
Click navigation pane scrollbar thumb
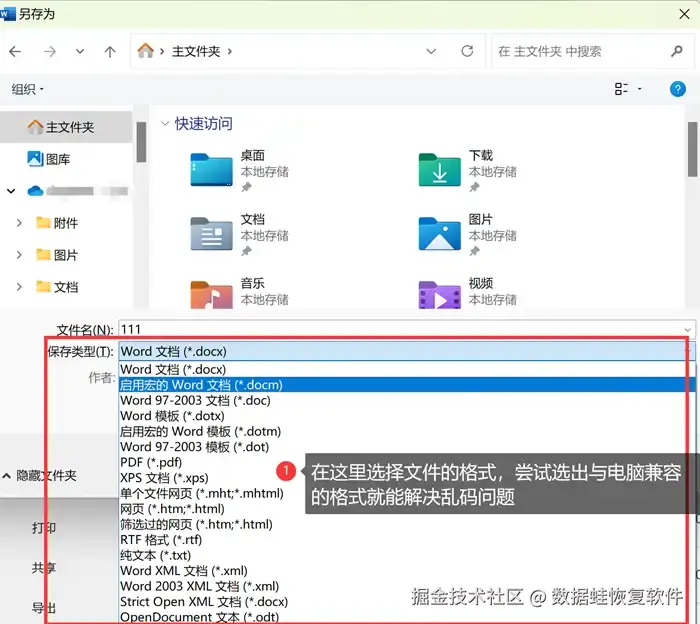point(141,142)
